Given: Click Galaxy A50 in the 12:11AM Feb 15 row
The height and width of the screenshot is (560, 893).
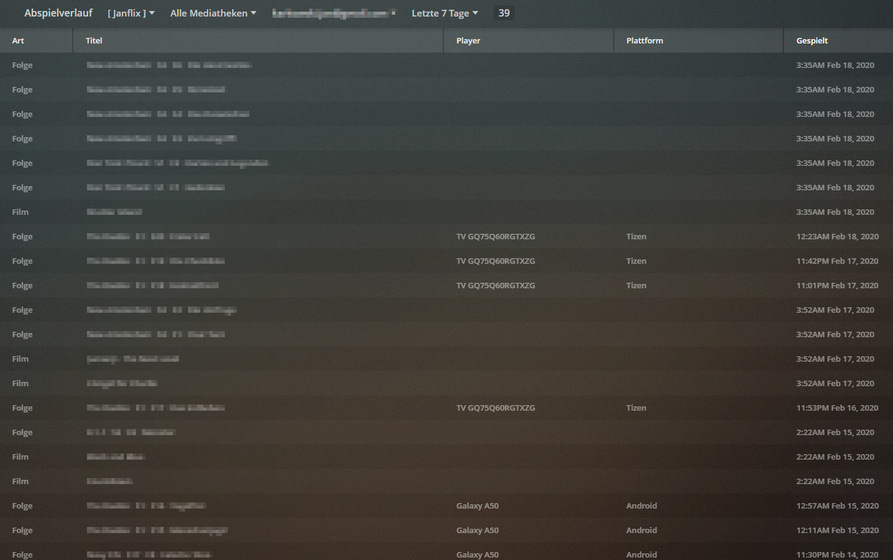Looking at the screenshot, I should pos(477,530).
